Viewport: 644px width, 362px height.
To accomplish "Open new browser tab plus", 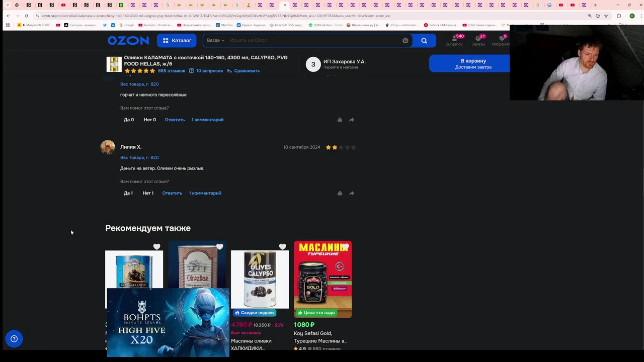I will 595,5.
